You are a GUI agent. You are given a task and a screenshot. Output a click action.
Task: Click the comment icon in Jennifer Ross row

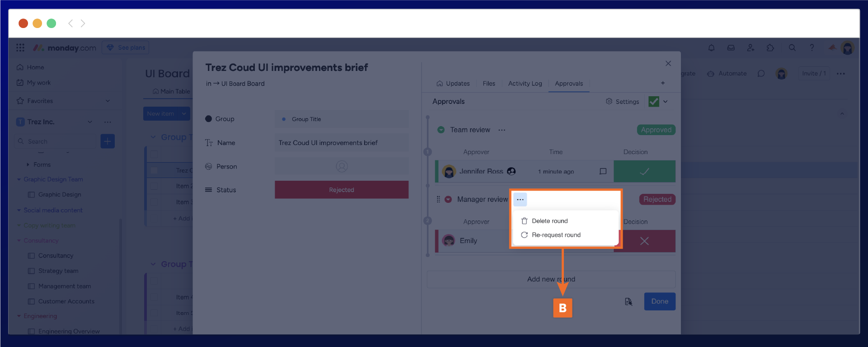pyautogui.click(x=603, y=171)
